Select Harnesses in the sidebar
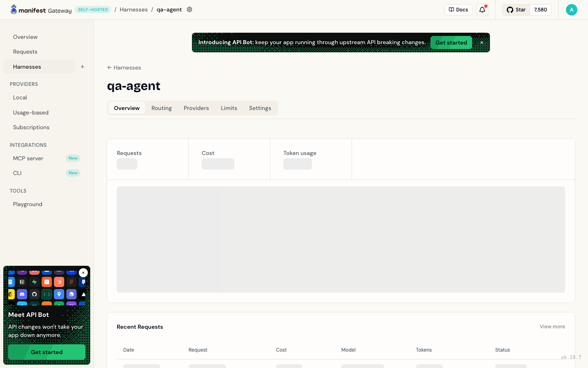 click(x=39, y=67)
